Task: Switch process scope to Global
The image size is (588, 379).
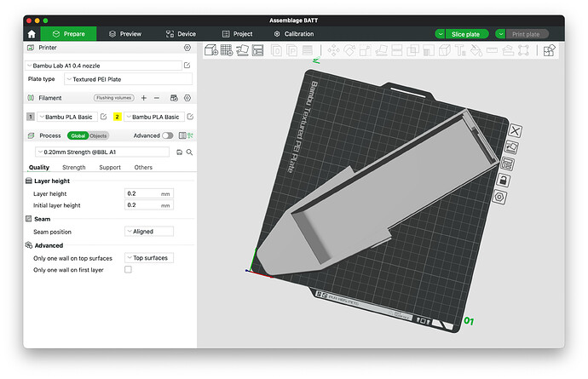Action: 78,135
